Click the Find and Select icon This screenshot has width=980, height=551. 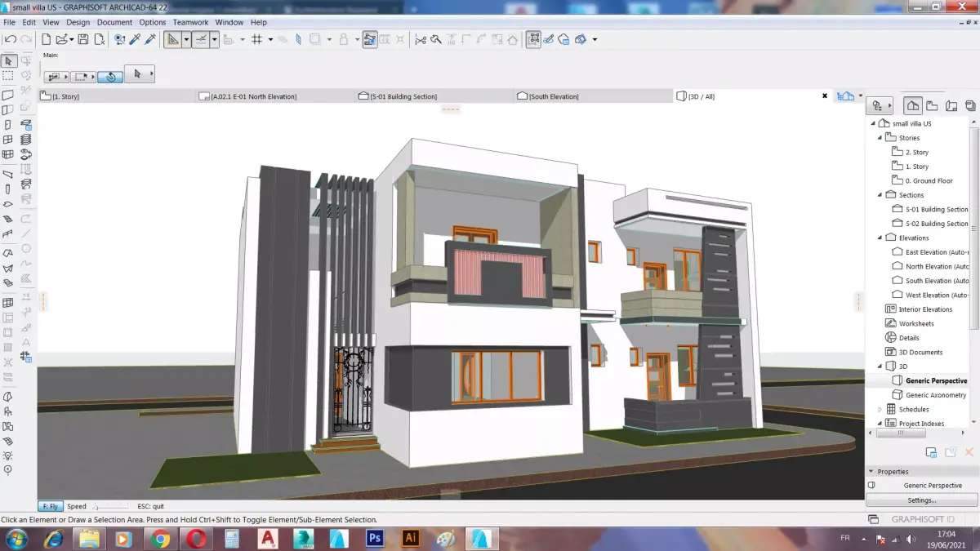119,39
